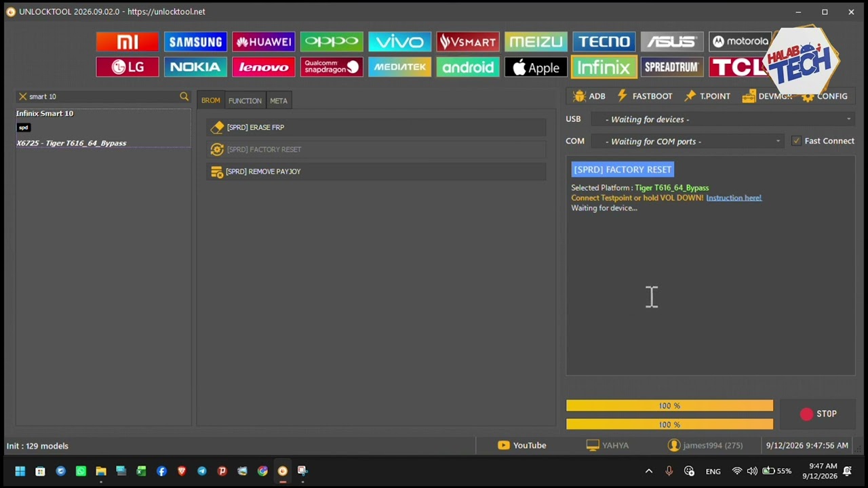Pick the Vivo brand logo

coord(399,42)
